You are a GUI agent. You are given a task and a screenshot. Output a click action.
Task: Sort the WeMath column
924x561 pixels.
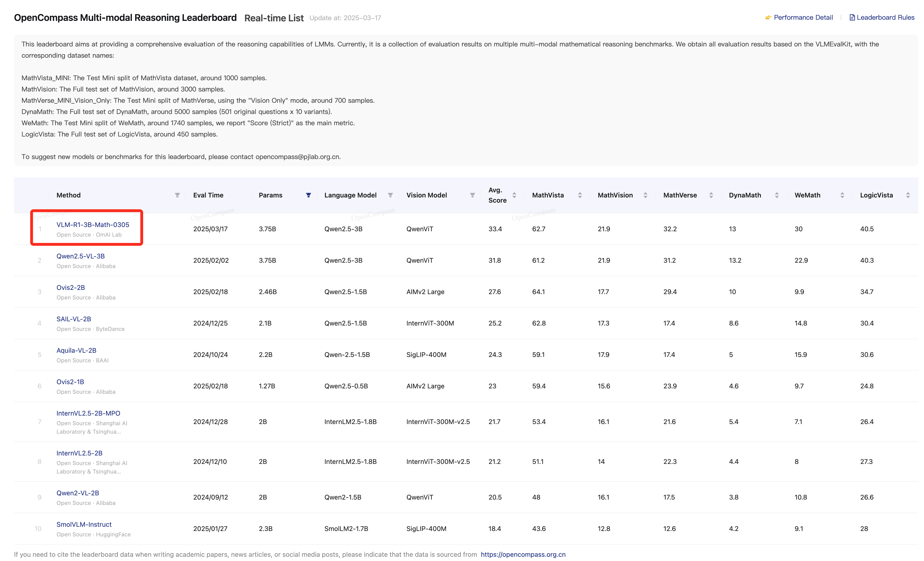[x=842, y=195]
